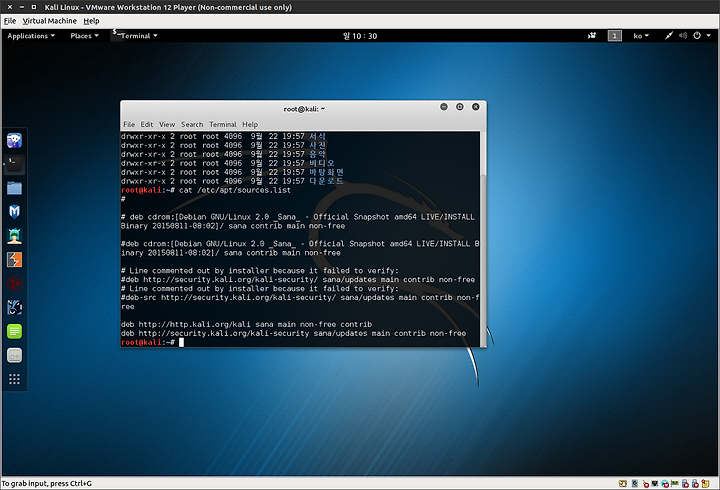Click 'cat /etc/apt/sources.list' command text
This screenshot has width=720, height=490.
click(x=235, y=190)
